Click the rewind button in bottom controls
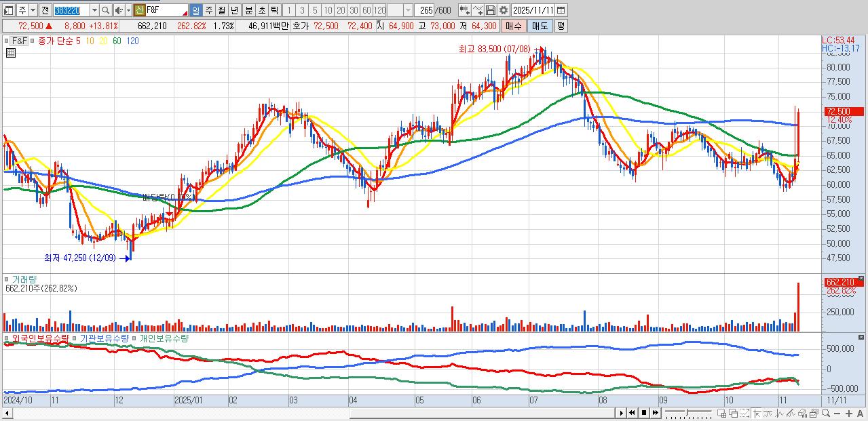 pos(632,413)
